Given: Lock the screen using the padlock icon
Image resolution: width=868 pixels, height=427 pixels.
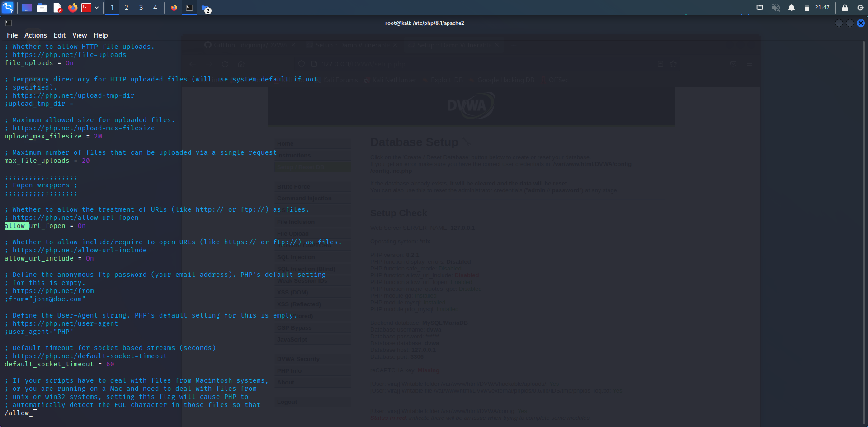Looking at the screenshot, I should pyautogui.click(x=844, y=7).
